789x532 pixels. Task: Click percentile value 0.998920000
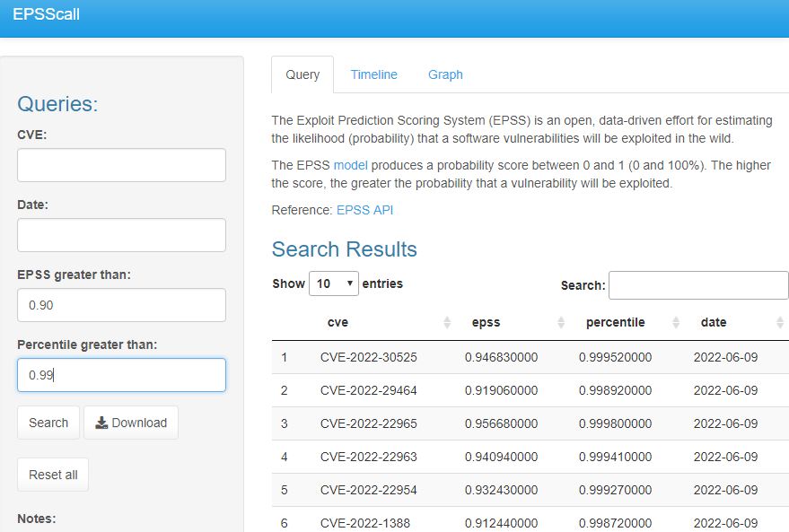pos(615,390)
